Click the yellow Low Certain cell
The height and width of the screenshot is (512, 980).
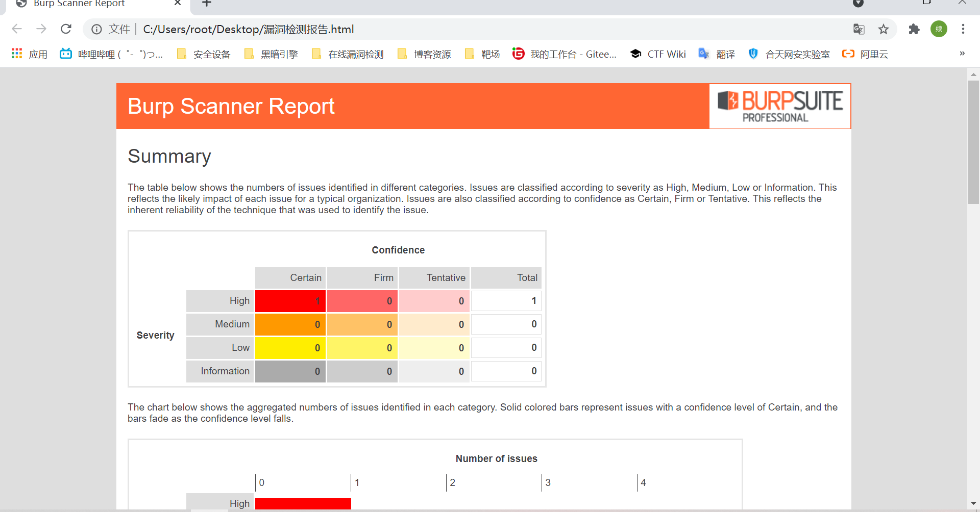click(290, 348)
